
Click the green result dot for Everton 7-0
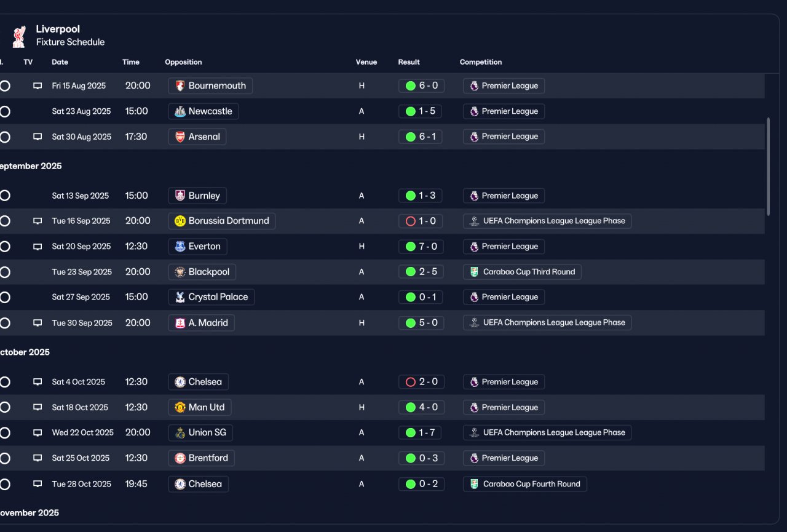(411, 247)
